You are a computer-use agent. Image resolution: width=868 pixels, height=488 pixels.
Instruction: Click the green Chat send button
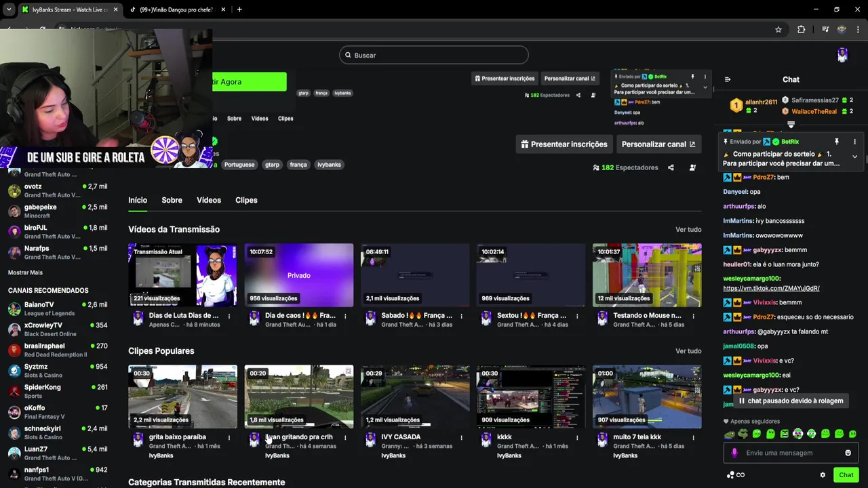(x=846, y=475)
